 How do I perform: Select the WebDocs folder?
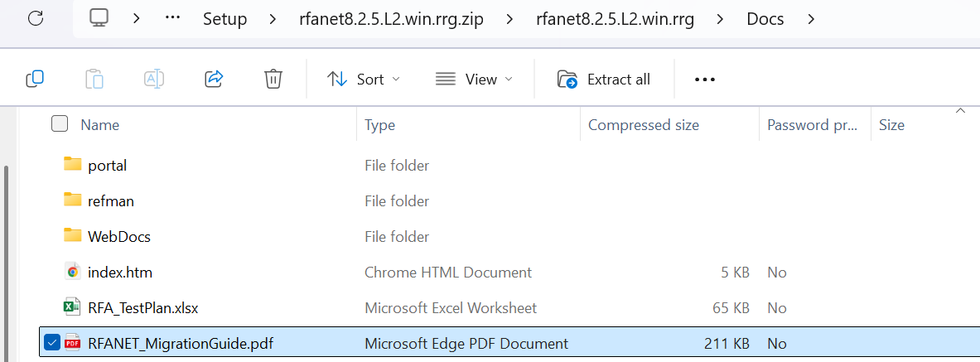tap(118, 236)
